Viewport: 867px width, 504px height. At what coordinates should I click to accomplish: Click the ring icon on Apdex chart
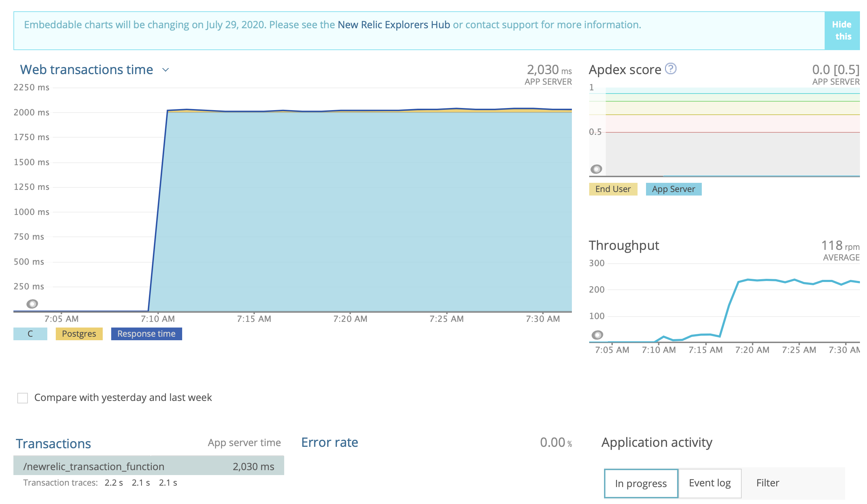[x=596, y=169]
